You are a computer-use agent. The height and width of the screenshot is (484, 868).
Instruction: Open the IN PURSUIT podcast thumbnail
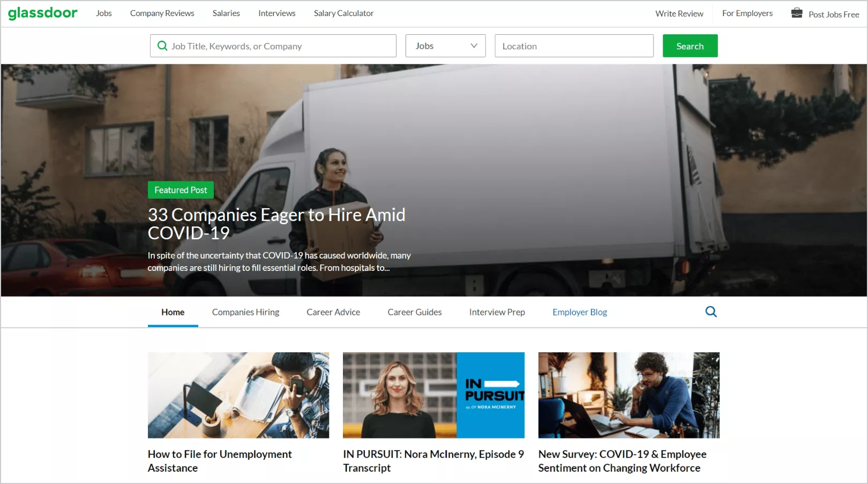click(434, 395)
